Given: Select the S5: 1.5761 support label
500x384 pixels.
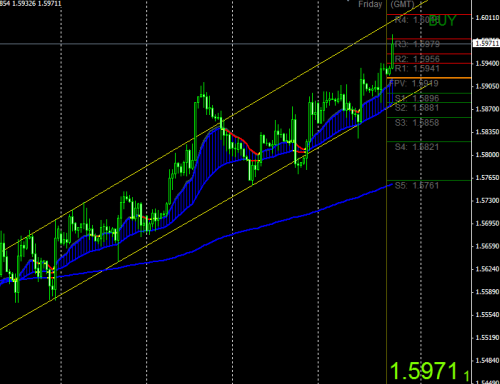Looking at the screenshot, I should pos(417,186).
